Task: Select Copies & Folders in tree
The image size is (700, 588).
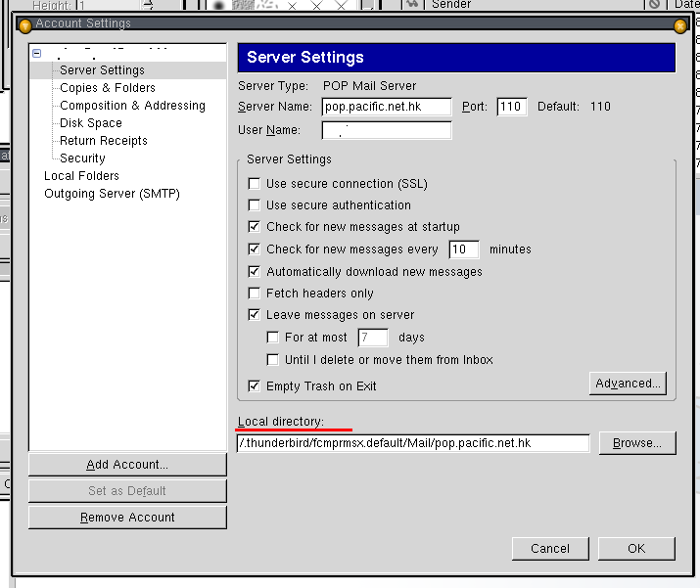Action: 107,88
